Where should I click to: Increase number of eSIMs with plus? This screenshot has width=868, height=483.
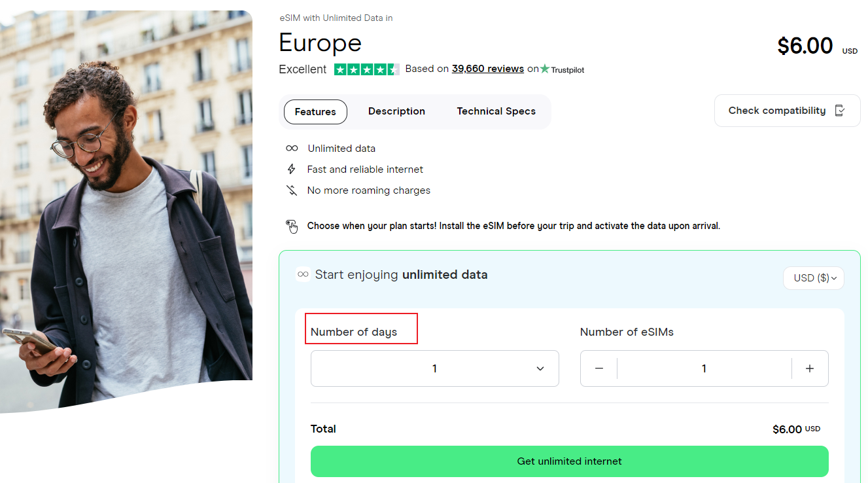tap(810, 368)
